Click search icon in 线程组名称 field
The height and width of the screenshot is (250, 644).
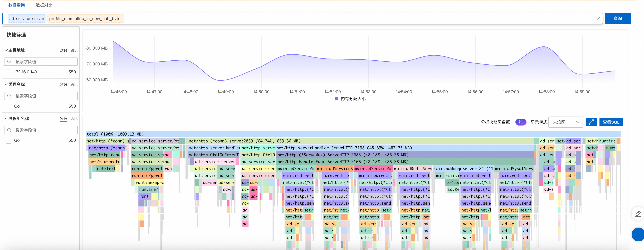[x=9, y=130]
